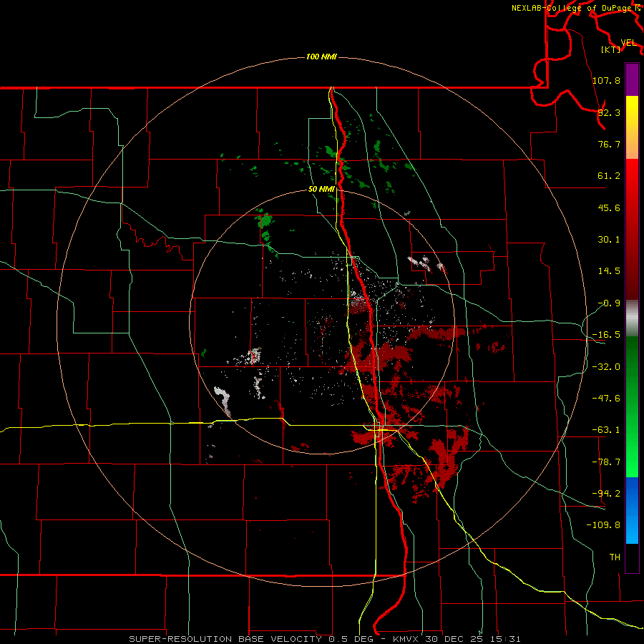644x644 pixels.
Task: Pick the blue segment of the color bar
Action: [632, 510]
